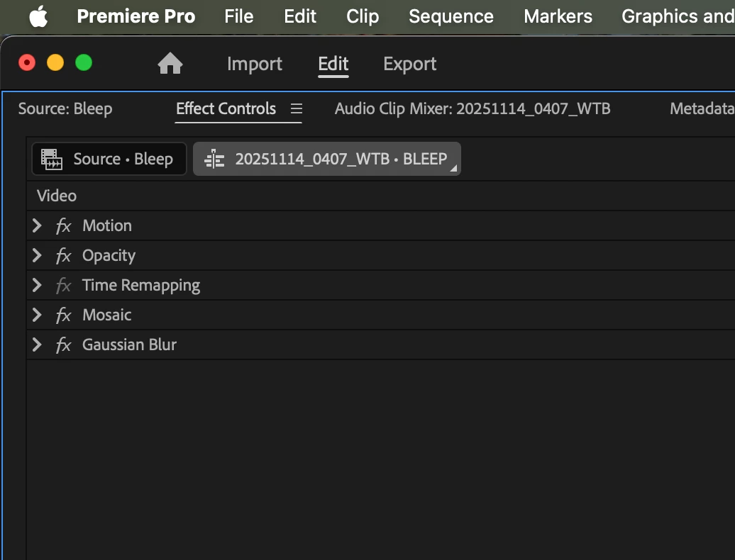Image resolution: width=735 pixels, height=560 pixels.
Task: Select the 20251114_0407_WTB · BLEEP sequence button
Action: click(x=327, y=159)
